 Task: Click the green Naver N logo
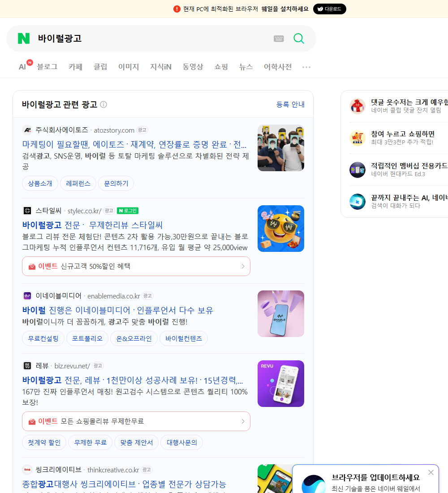coord(24,39)
